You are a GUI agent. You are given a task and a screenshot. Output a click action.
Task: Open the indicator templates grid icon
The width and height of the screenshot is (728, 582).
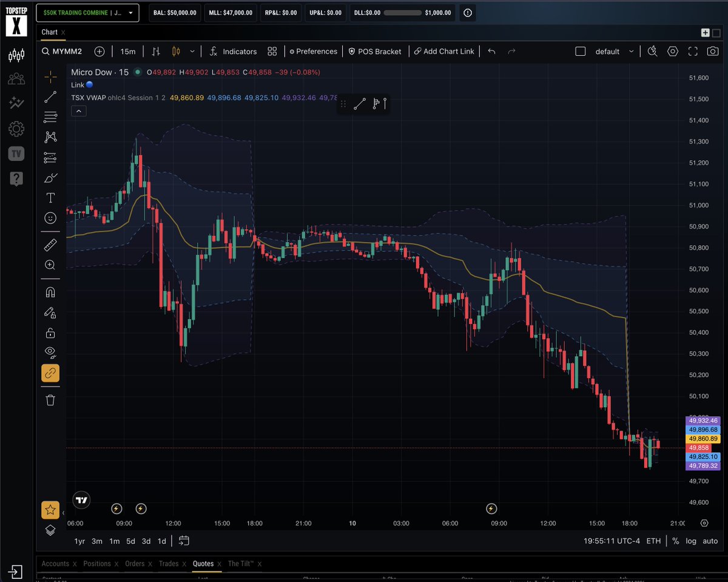[x=272, y=52]
